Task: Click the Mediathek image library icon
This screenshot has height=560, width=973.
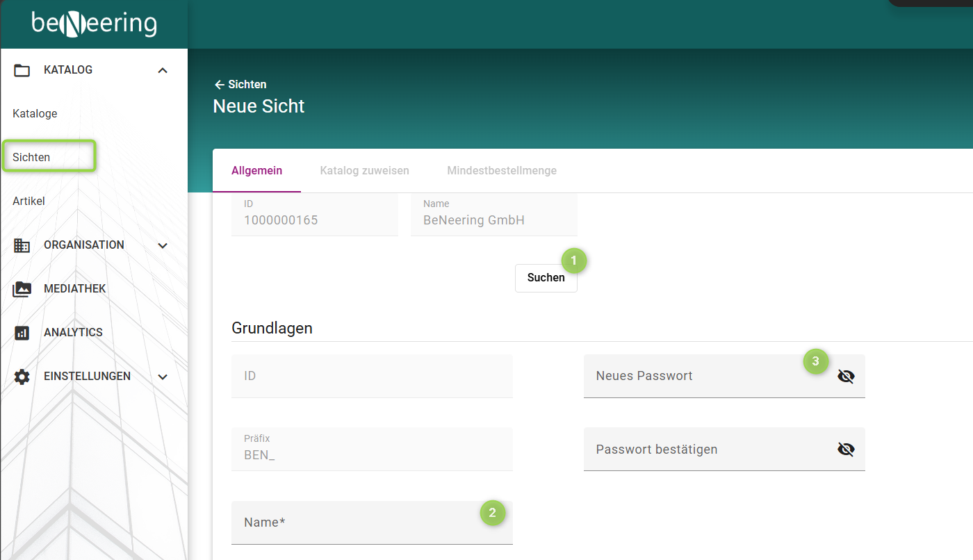Action: (x=22, y=289)
